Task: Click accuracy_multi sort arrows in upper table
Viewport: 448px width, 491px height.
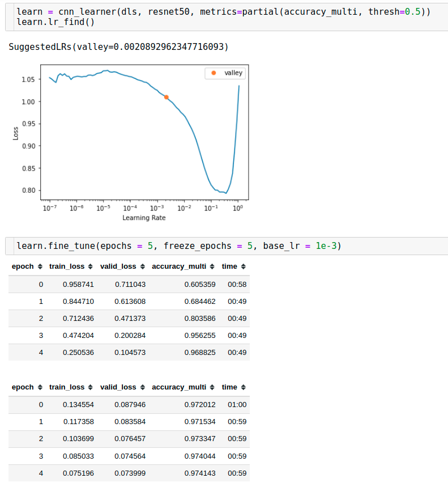Action: point(211,266)
